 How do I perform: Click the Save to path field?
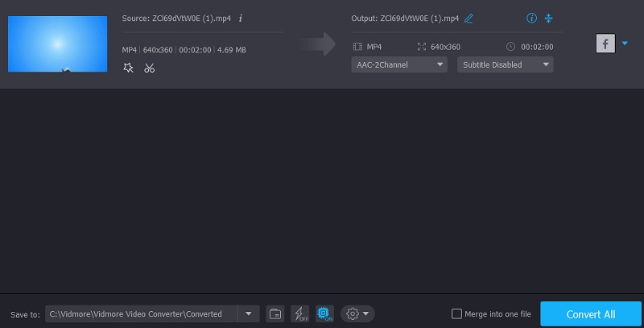point(142,313)
